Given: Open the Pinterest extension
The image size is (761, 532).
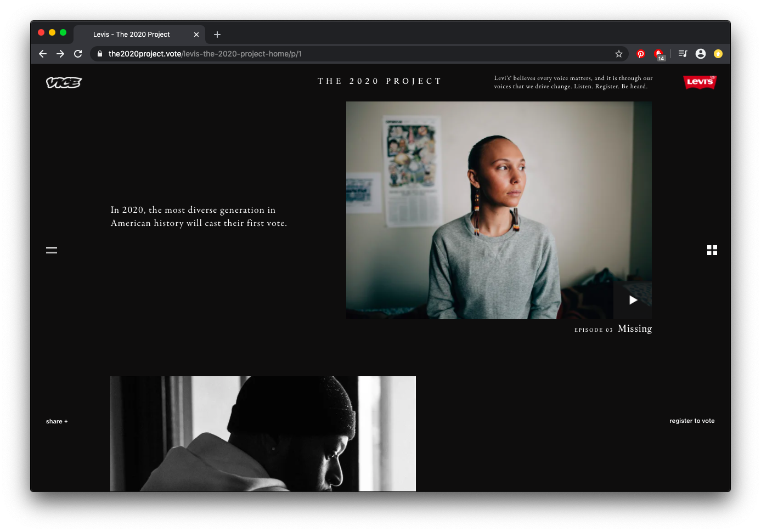Looking at the screenshot, I should pos(640,54).
